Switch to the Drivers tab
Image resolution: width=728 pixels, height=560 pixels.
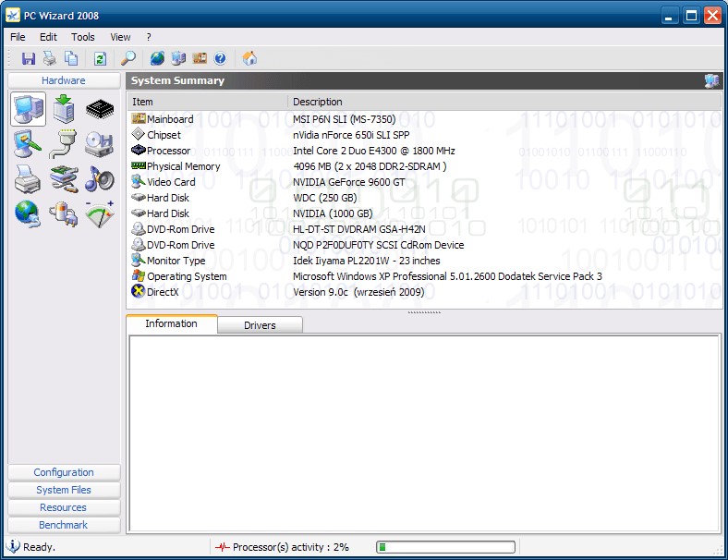click(x=260, y=325)
